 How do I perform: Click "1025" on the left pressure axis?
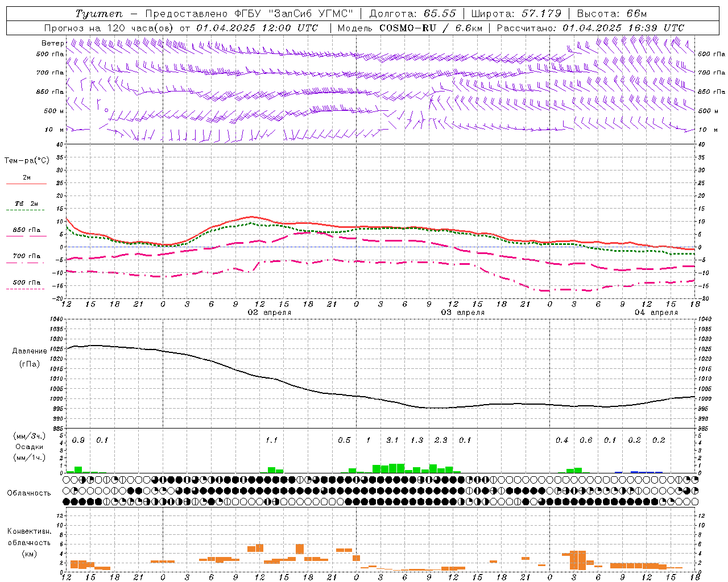point(56,349)
